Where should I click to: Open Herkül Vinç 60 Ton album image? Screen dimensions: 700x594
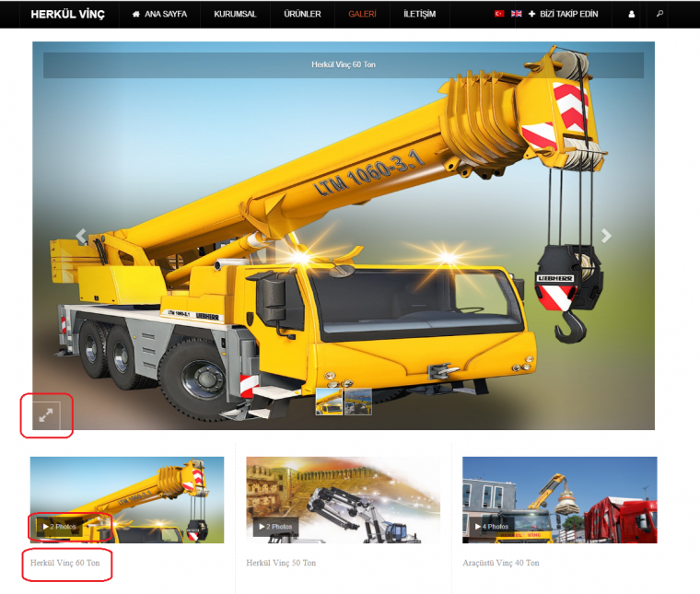[x=127, y=500]
